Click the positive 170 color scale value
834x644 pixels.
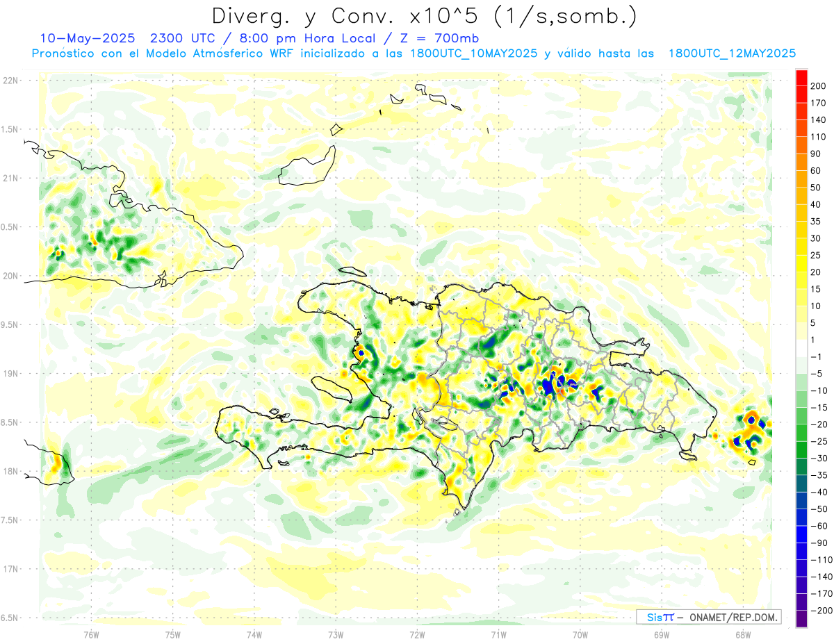(819, 103)
